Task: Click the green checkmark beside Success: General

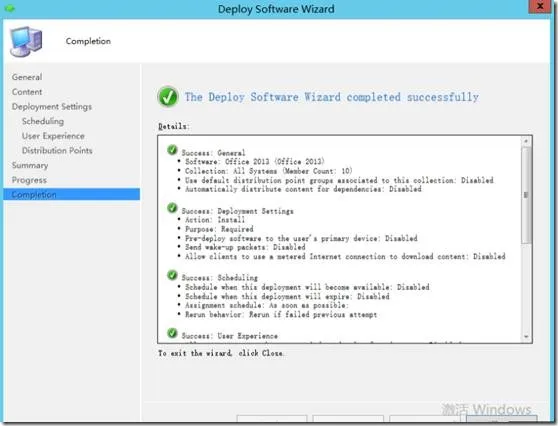Action: [x=172, y=150]
